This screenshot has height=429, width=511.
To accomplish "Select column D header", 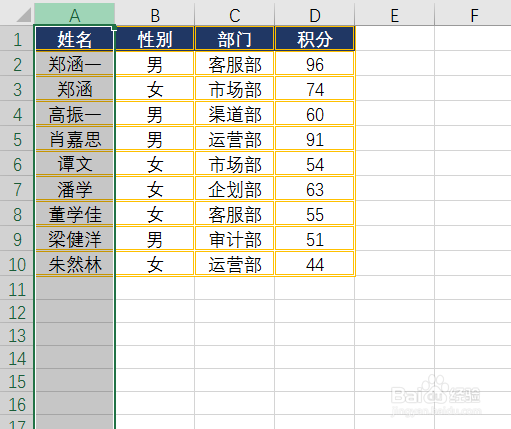I will [x=315, y=14].
